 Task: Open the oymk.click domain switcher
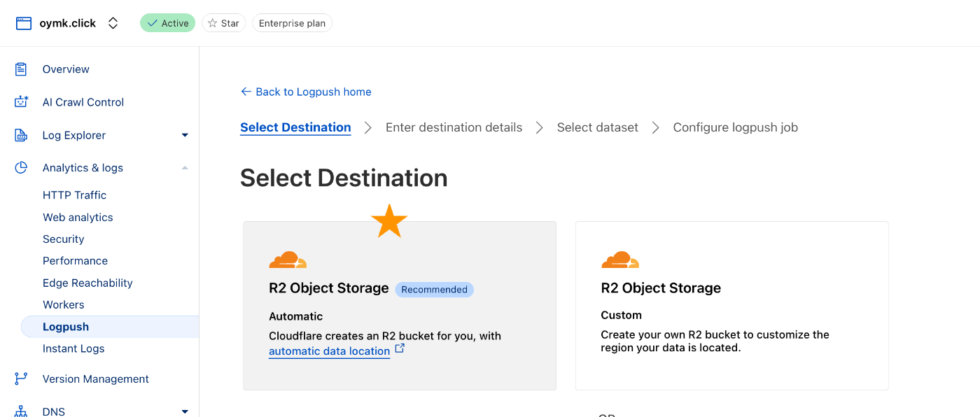point(113,23)
